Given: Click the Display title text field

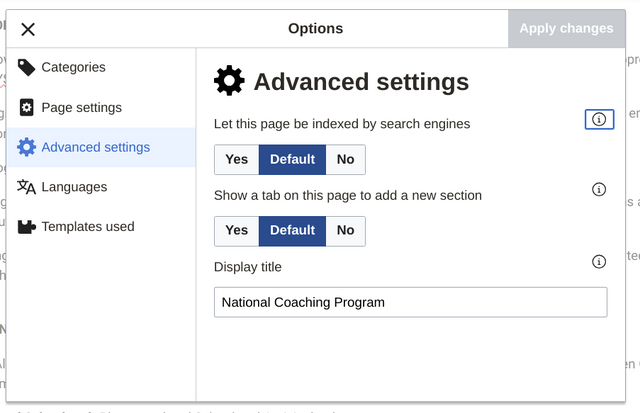Looking at the screenshot, I should point(410,302).
